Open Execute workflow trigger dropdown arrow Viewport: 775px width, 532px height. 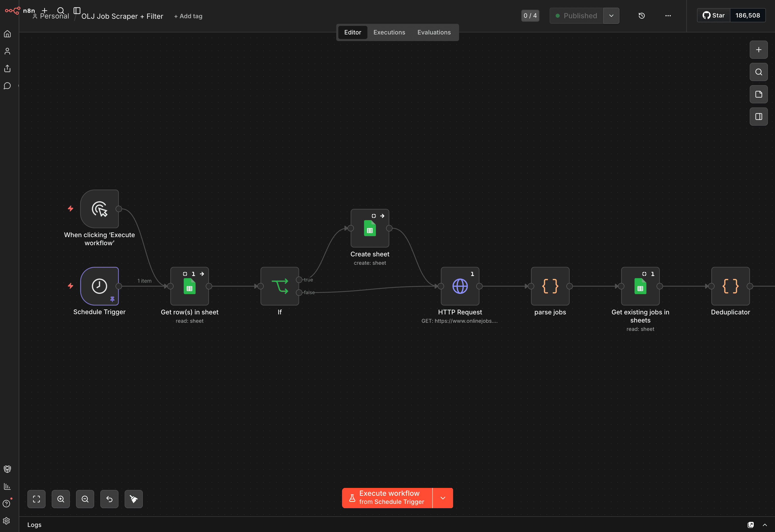443,498
